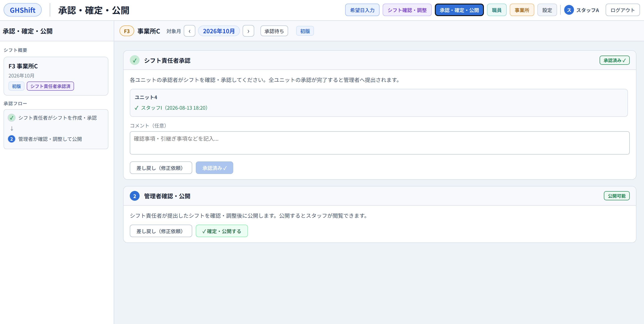
Task: Click the スタッフA avatar icon
Action: click(x=569, y=10)
